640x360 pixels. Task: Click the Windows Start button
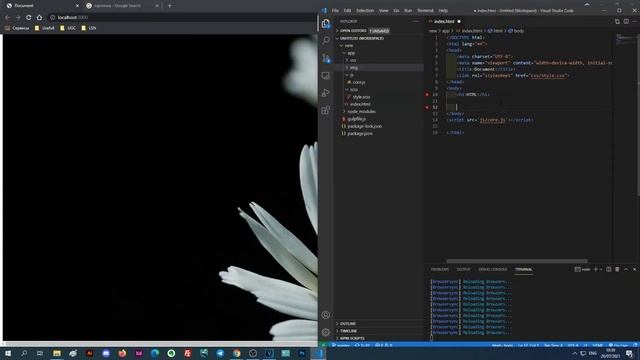(8, 353)
